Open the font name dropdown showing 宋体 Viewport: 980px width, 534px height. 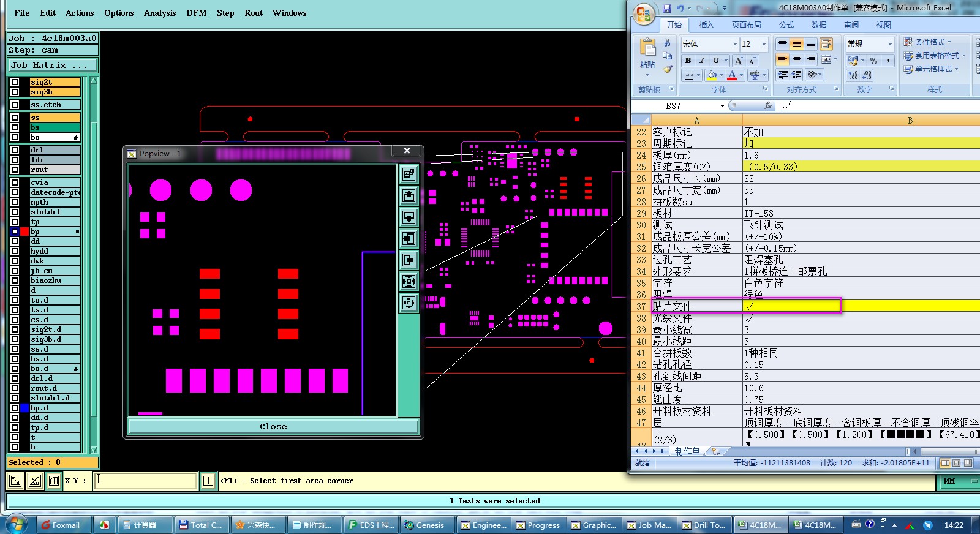click(x=735, y=44)
